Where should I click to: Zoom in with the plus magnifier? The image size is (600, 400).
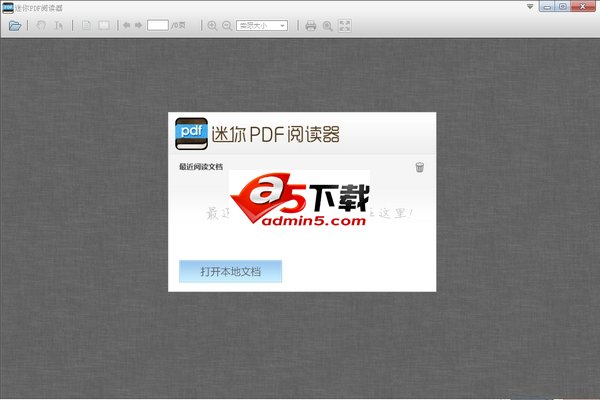point(212,26)
